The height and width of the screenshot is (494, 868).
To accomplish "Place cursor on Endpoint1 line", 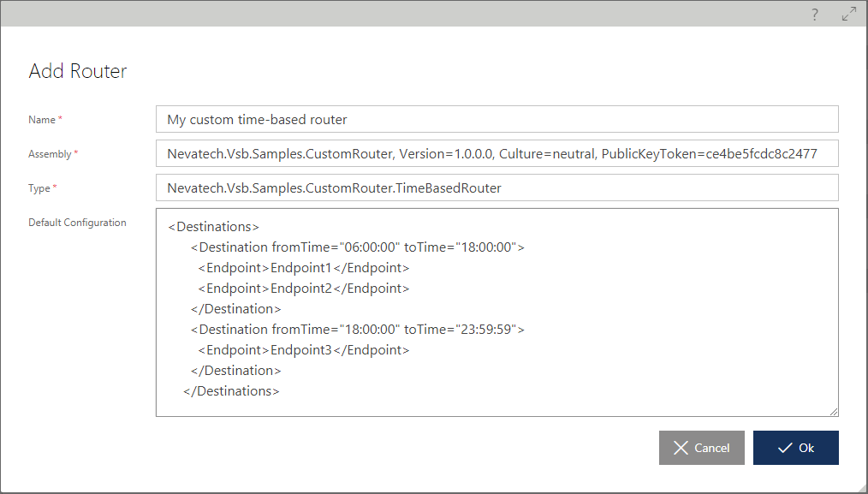I will click(304, 267).
